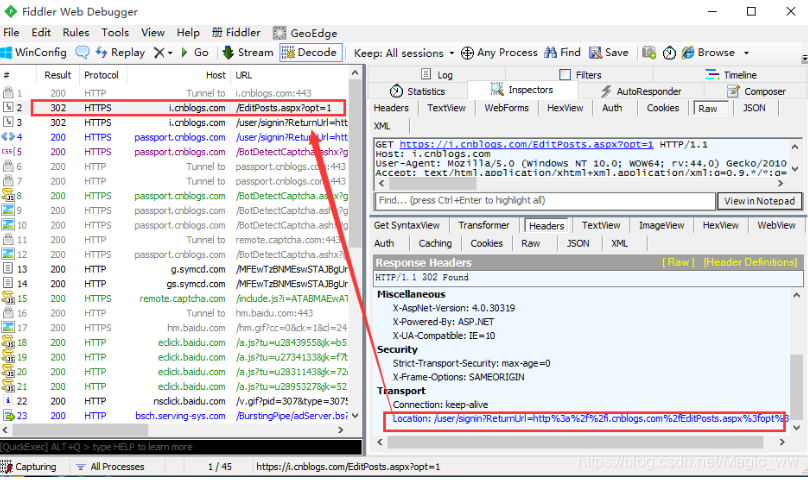This screenshot has width=808, height=480.
Task: Select the request WebForms tab
Action: click(507, 108)
